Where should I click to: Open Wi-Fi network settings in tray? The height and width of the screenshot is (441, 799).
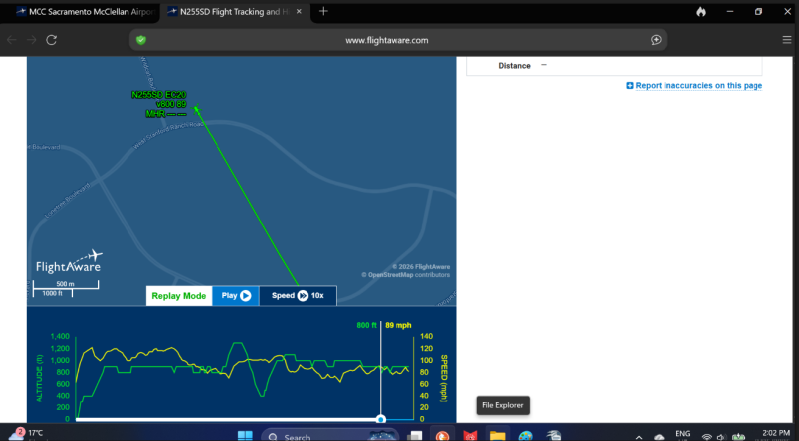pyautogui.click(x=706, y=437)
